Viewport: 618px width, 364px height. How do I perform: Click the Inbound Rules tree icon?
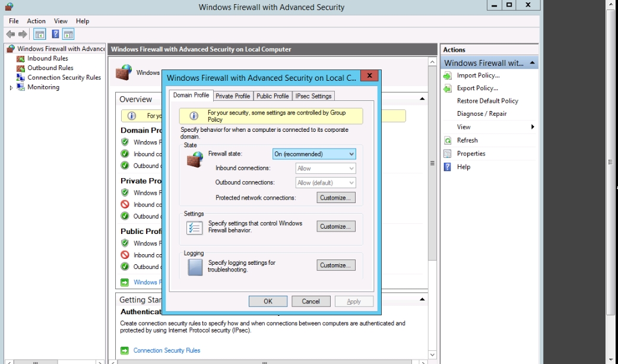[x=21, y=58]
